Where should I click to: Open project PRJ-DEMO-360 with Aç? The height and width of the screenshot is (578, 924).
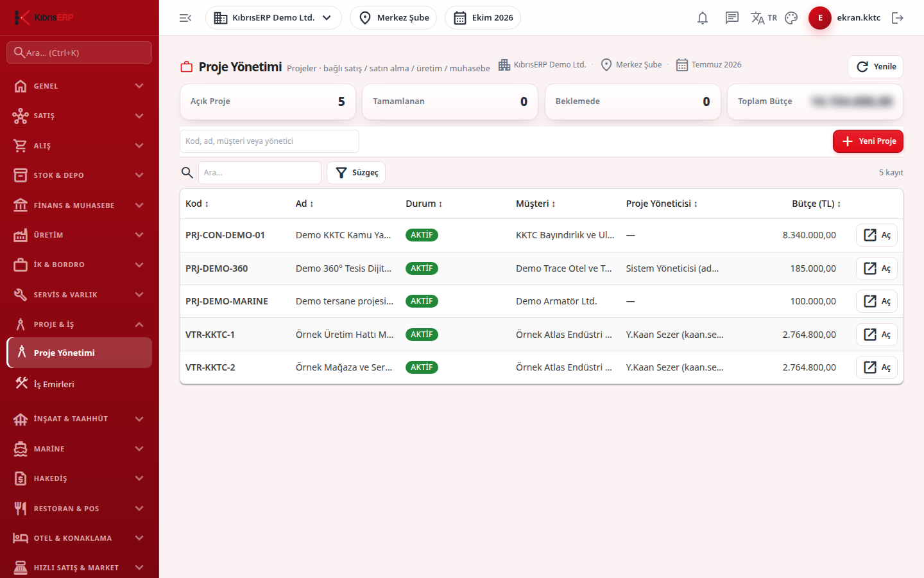tap(877, 268)
